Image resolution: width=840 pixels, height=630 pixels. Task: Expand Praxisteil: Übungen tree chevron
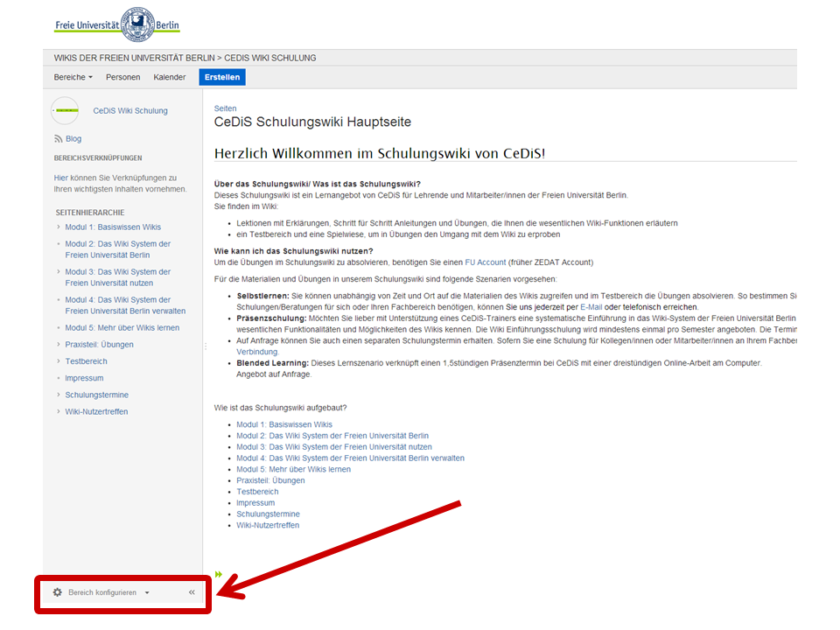click(59, 345)
